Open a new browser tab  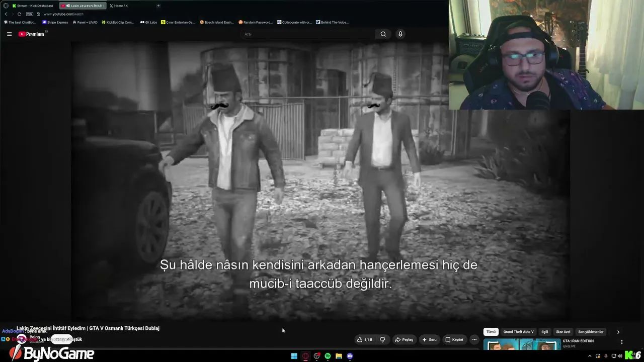(158, 6)
